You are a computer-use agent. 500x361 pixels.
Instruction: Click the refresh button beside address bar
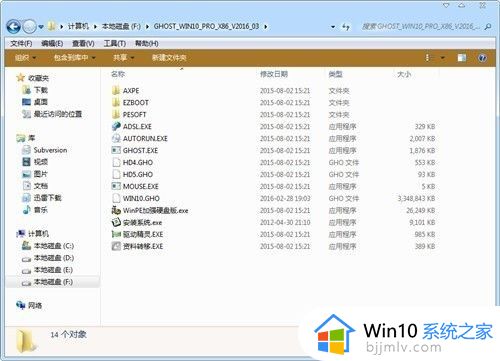coord(346,27)
